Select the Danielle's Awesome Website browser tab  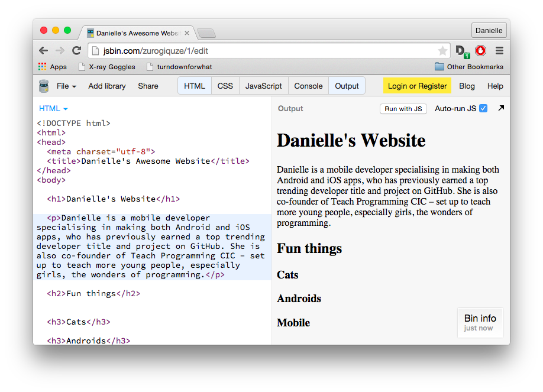[138, 33]
